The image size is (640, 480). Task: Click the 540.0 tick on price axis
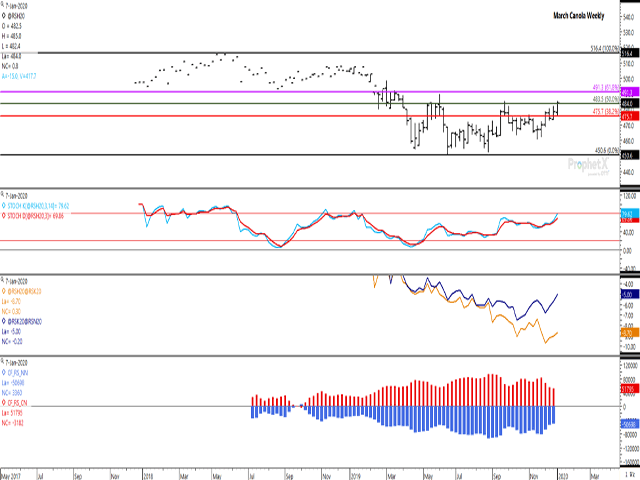(628, 18)
